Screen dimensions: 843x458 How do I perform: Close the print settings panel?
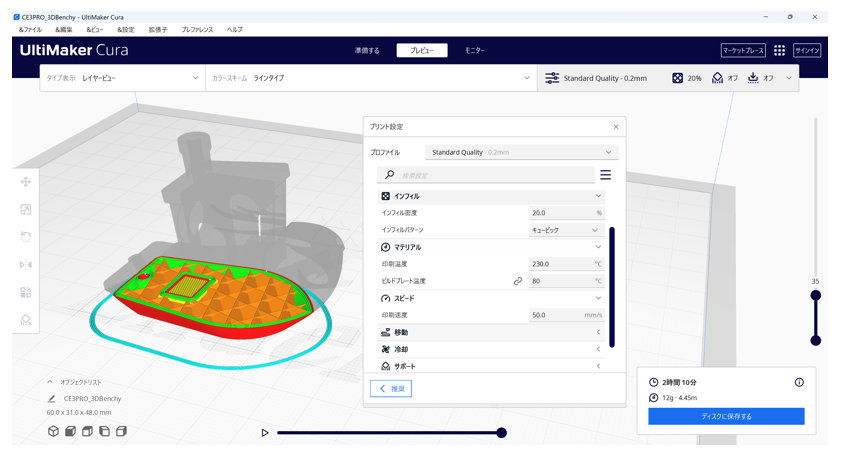click(x=616, y=127)
